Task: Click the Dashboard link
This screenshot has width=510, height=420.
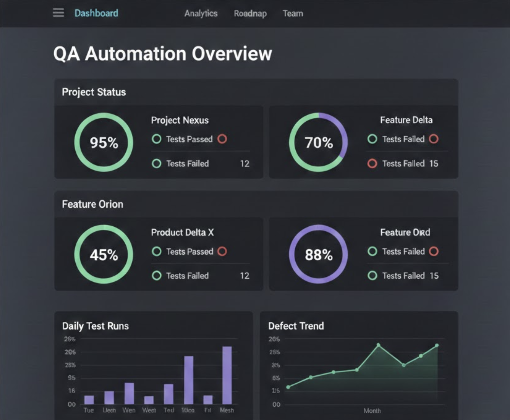Action: pos(96,13)
